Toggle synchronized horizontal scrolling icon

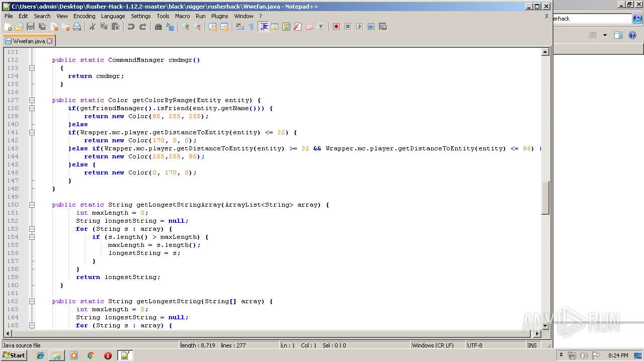click(x=224, y=27)
